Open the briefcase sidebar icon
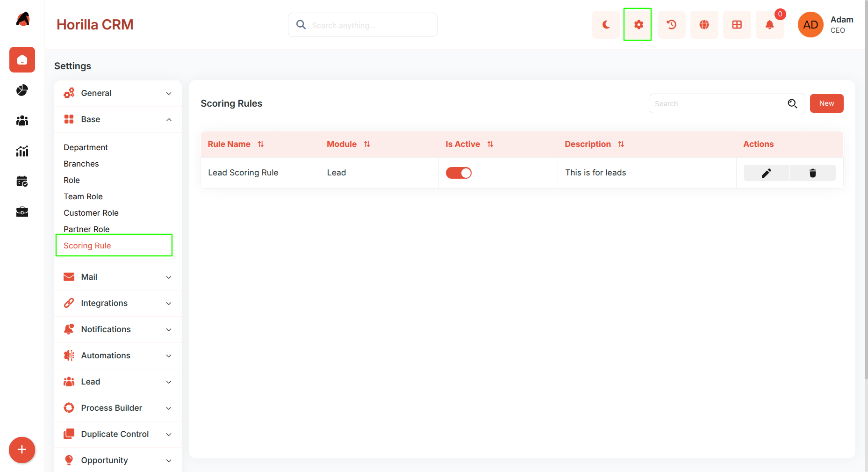This screenshot has width=868, height=472. [x=22, y=212]
